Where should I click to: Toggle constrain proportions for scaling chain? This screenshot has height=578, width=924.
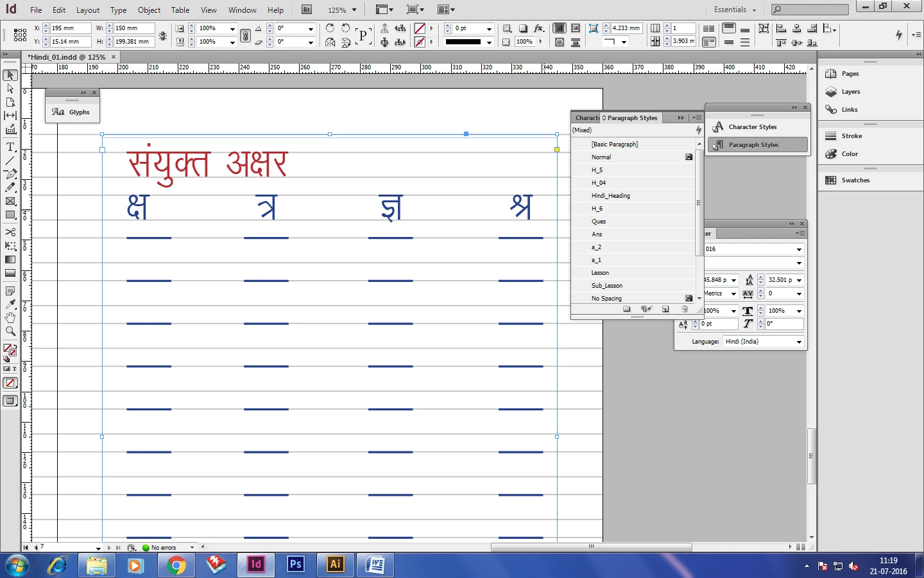point(245,36)
